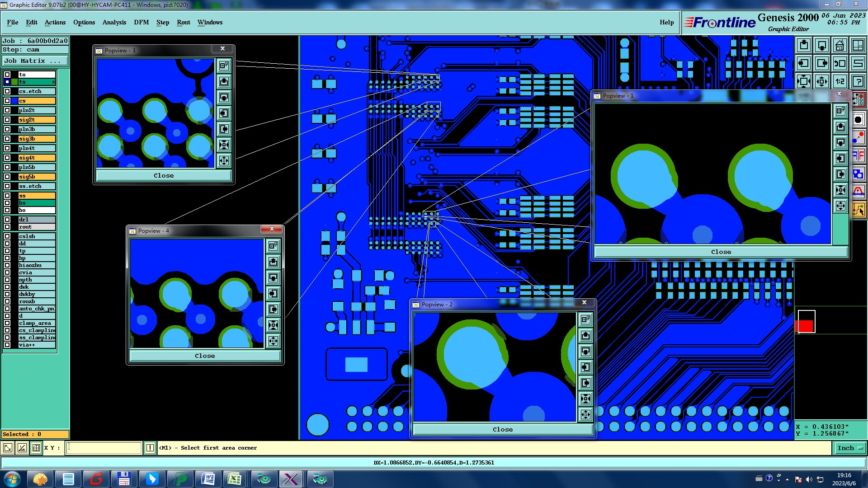
Task: Click the question mark help icon
Action: pyautogui.click(x=858, y=81)
